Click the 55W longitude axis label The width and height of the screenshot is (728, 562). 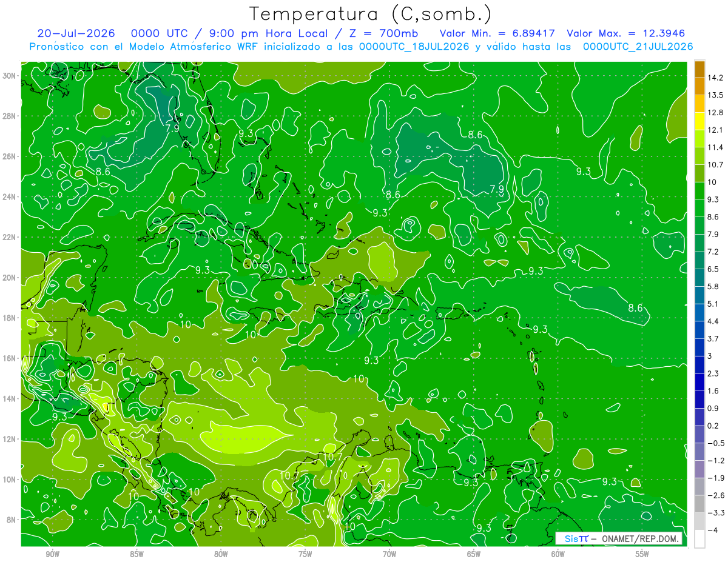tap(642, 554)
